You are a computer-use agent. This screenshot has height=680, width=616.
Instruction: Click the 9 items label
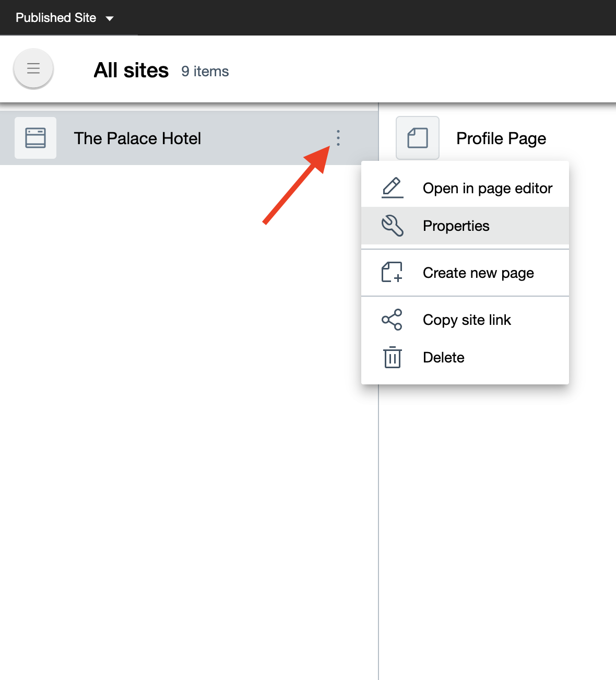(205, 72)
